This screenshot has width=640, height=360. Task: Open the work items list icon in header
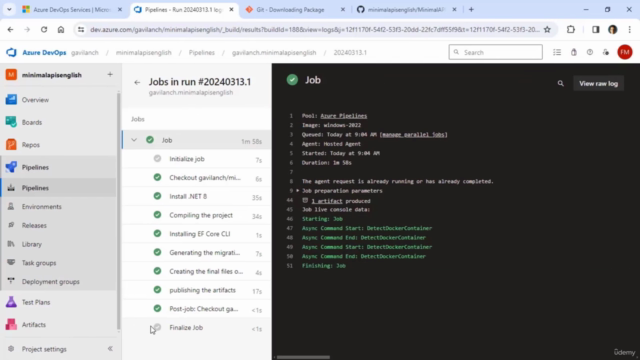[x=557, y=52]
